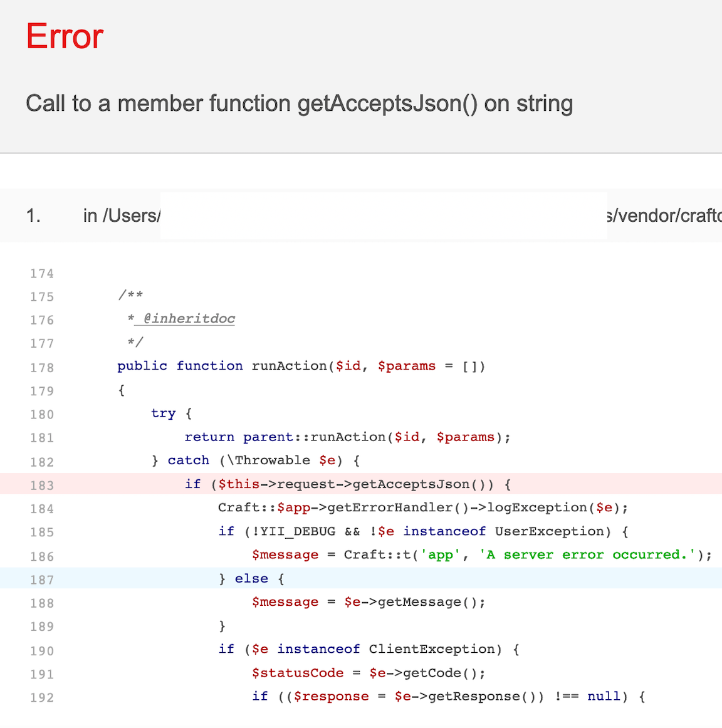Click the redacted file path region
Viewport: 722px width, 728px height.
[382, 215]
